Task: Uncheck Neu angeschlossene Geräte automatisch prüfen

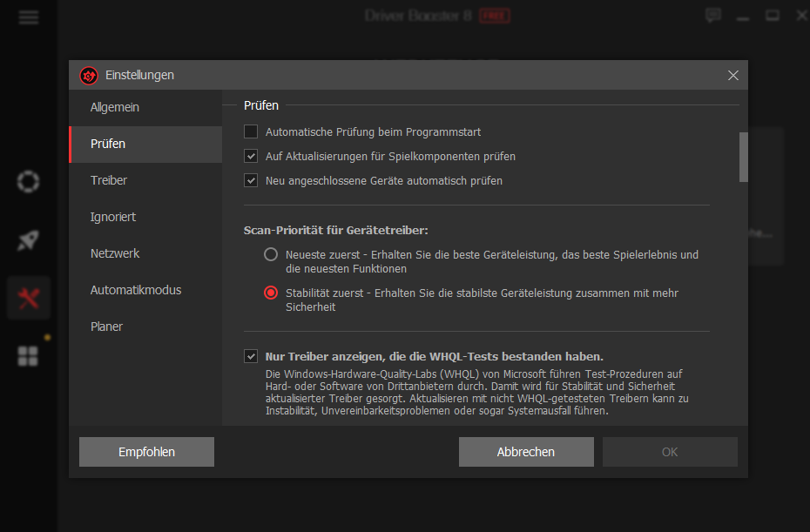Action: click(251, 180)
